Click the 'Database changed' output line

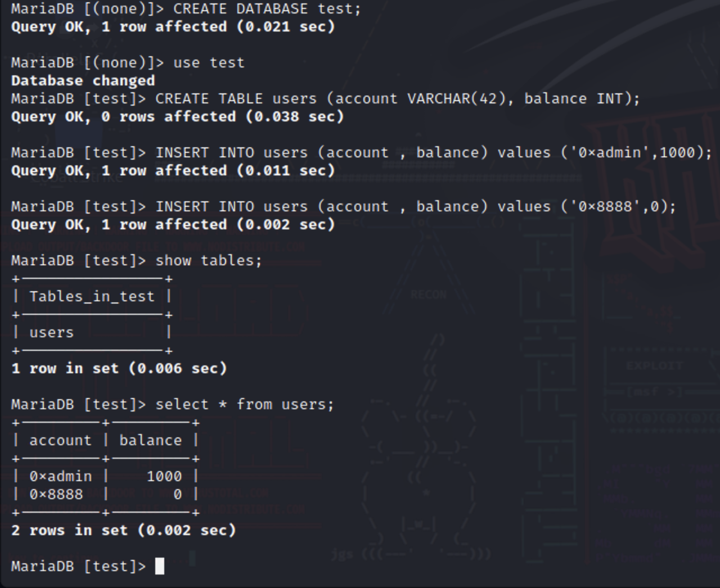pyautogui.click(x=83, y=80)
